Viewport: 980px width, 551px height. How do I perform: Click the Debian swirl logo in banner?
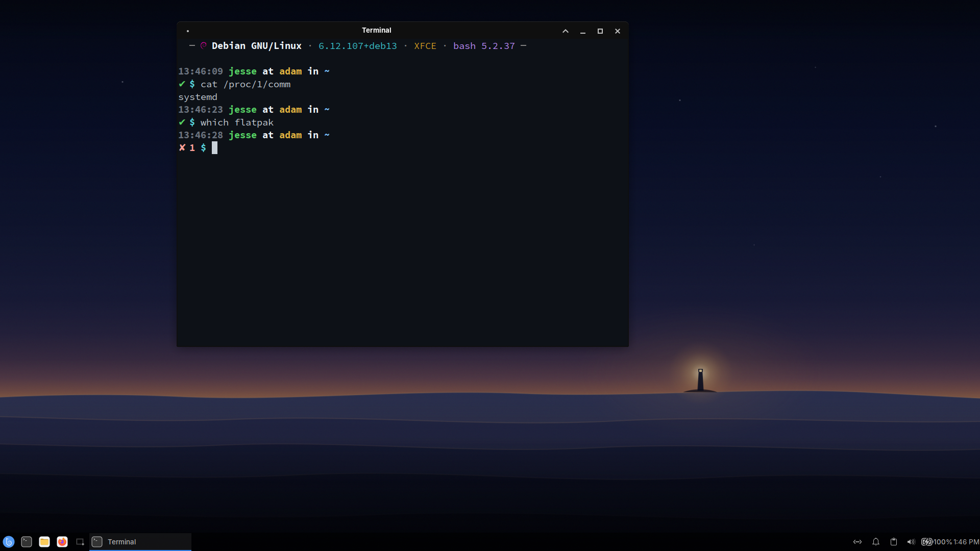204,45
